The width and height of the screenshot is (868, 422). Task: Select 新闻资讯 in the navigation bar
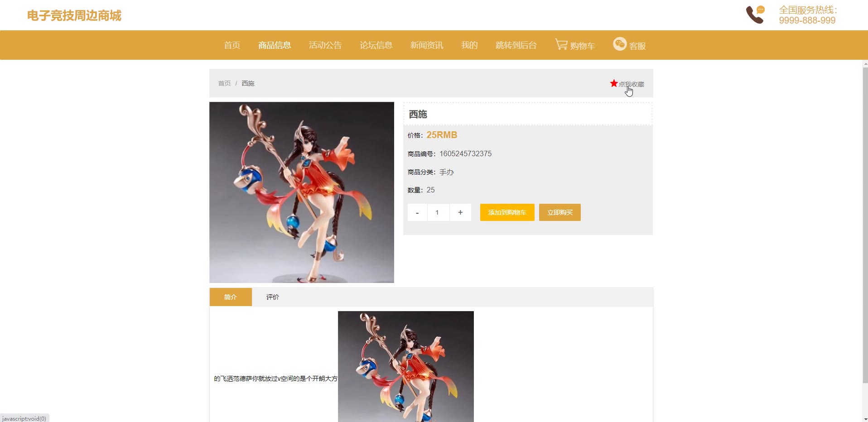[x=427, y=45]
